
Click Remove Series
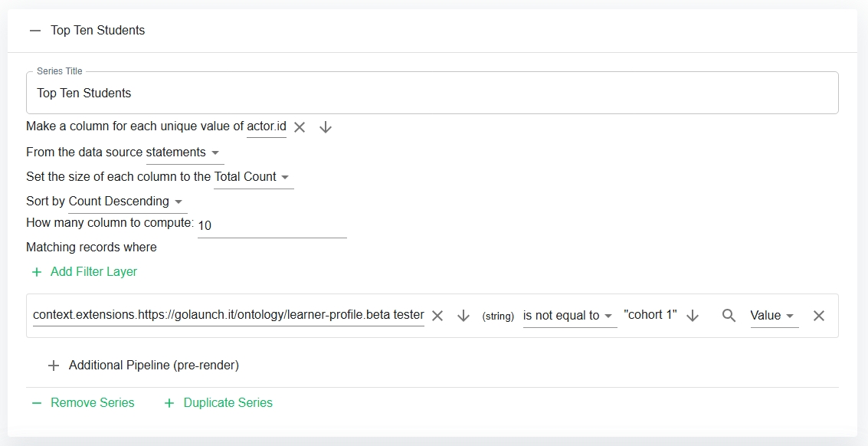[x=83, y=403]
